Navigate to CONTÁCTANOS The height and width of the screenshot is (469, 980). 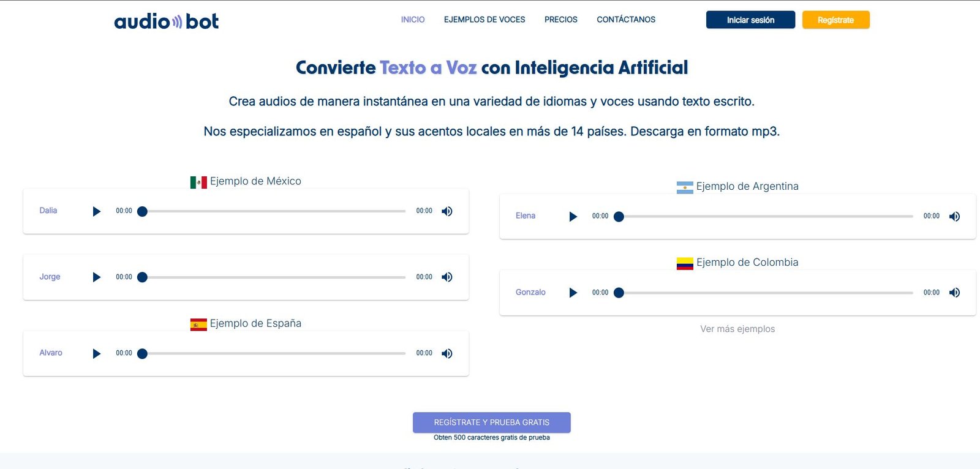point(626,20)
